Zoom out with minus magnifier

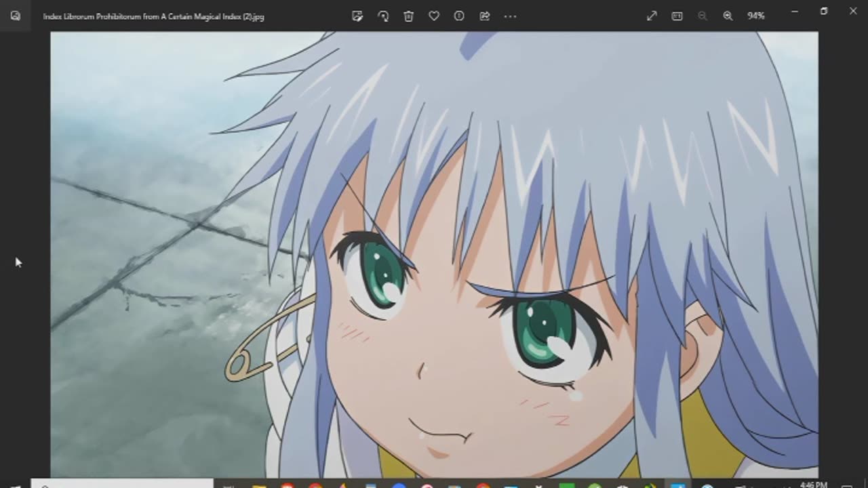703,16
